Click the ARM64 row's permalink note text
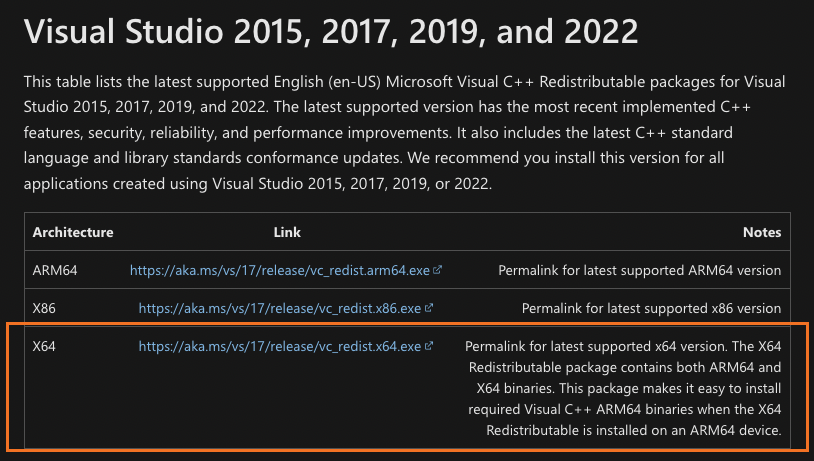 pyautogui.click(x=639, y=270)
